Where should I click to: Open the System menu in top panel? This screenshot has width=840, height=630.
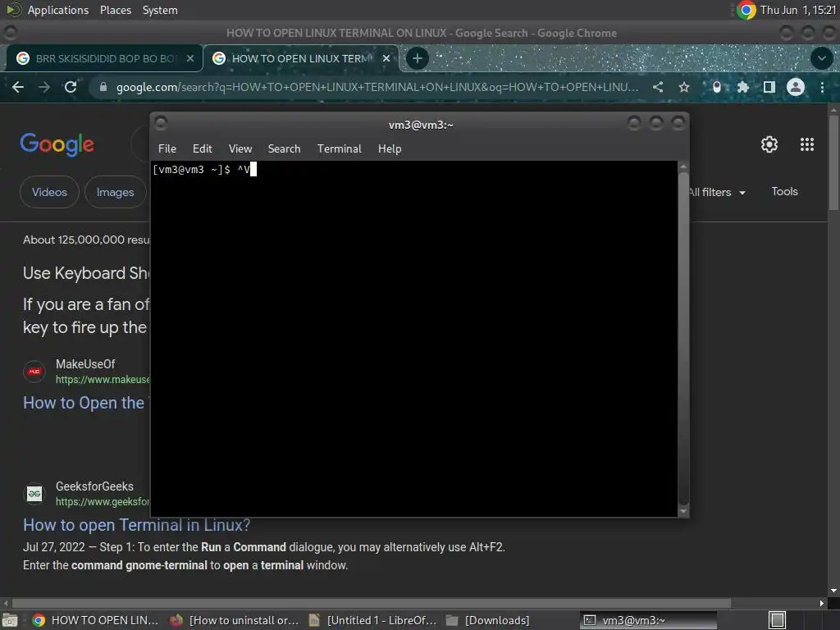point(160,10)
